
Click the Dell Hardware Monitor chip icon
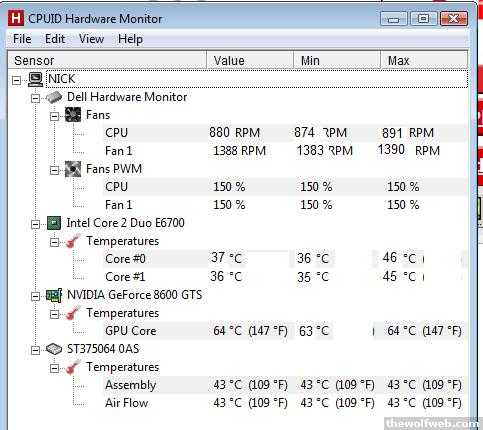pyautogui.click(x=54, y=97)
